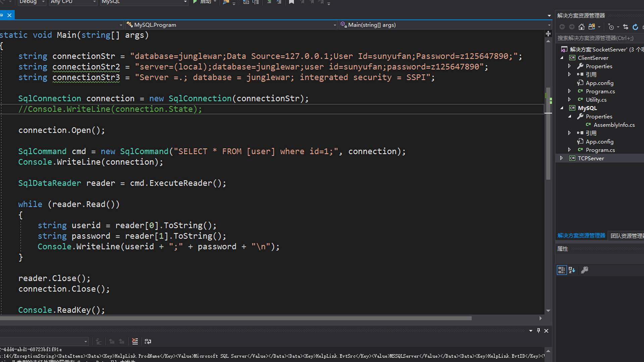Image resolution: width=644 pixels, height=362 pixels.
Task: Click the bookmark toolbar icon
Action: tap(291, 2)
